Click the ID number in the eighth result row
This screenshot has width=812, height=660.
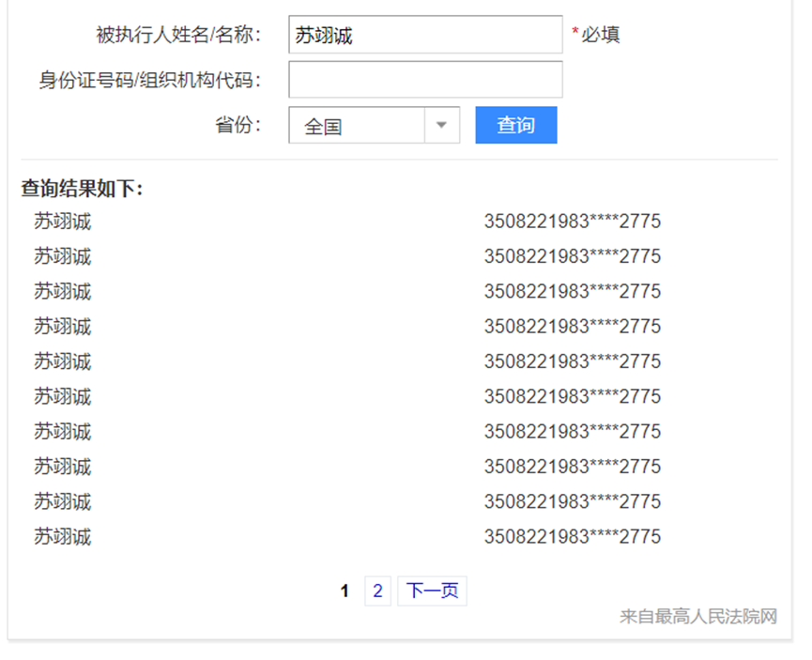click(x=572, y=468)
